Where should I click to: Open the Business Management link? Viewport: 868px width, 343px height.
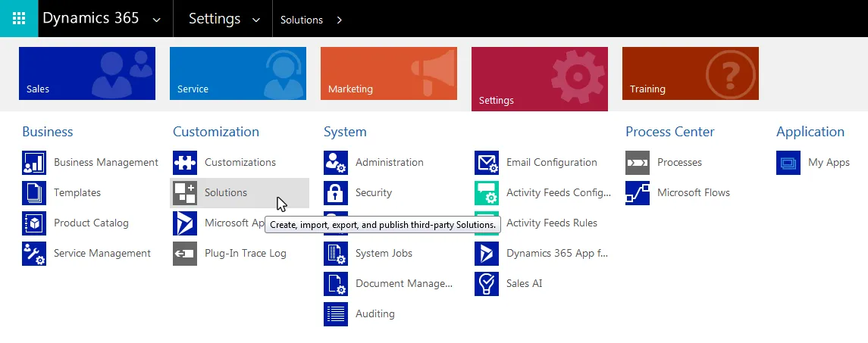click(x=105, y=163)
